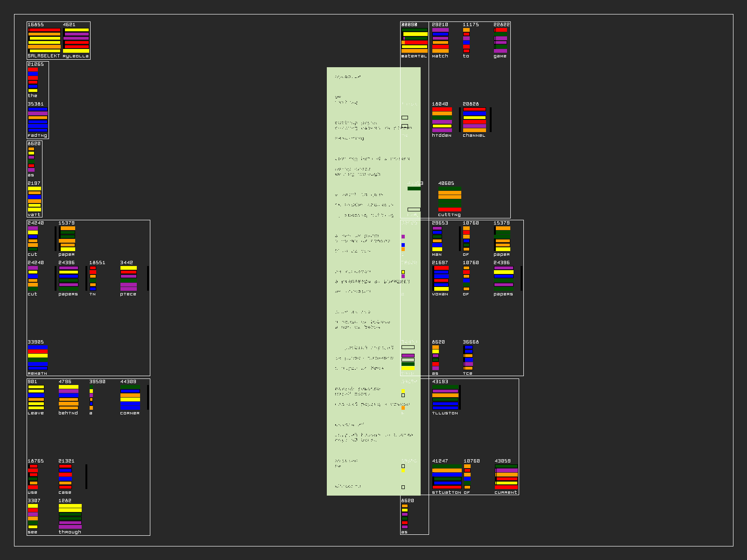Select the 'behind' color-bar block
The height and width of the screenshot is (560, 747).
pos(68,397)
